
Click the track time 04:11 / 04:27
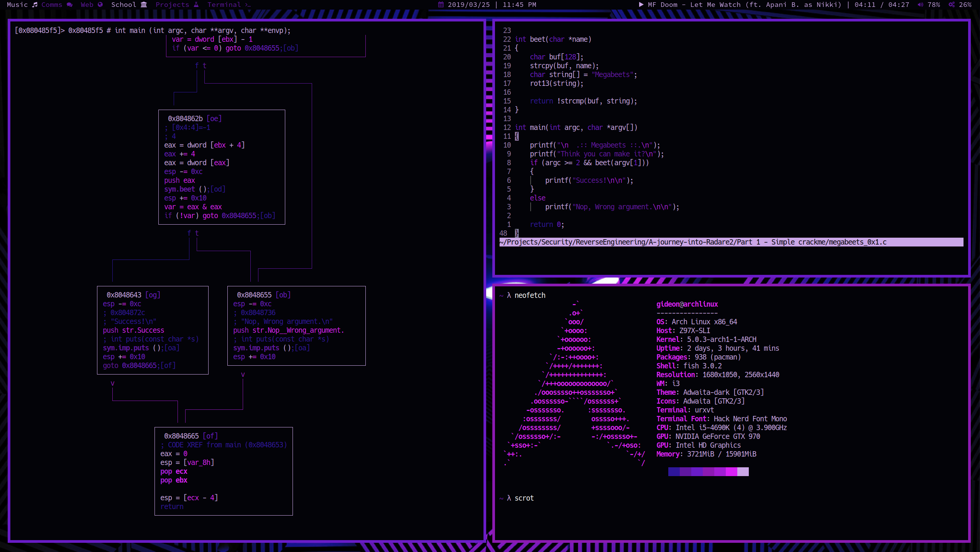(x=881, y=5)
